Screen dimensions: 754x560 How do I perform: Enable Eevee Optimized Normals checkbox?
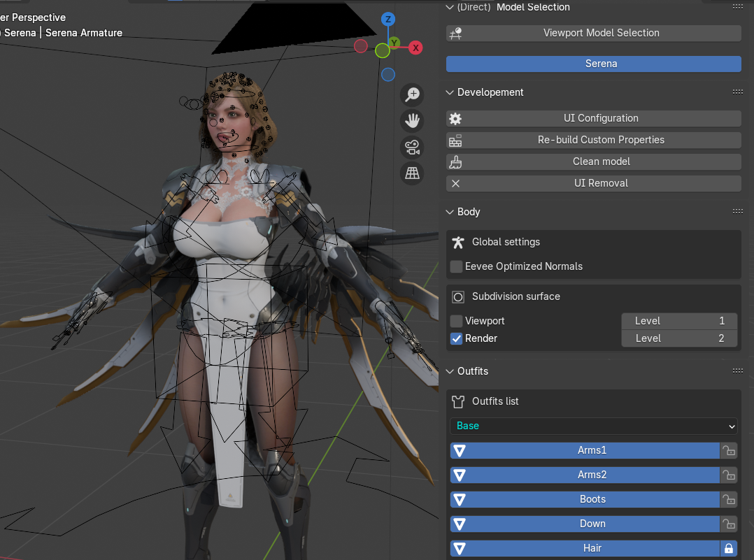[x=456, y=266]
